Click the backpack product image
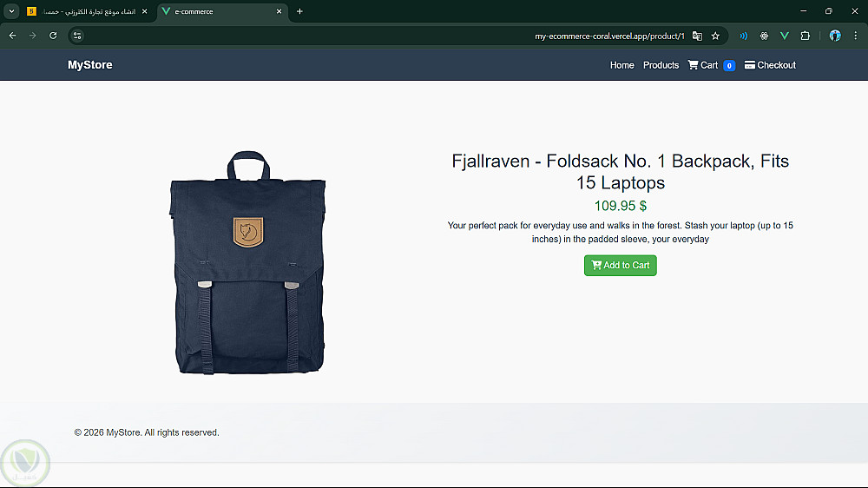The height and width of the screenshot is (488, 868). [247, 262]
